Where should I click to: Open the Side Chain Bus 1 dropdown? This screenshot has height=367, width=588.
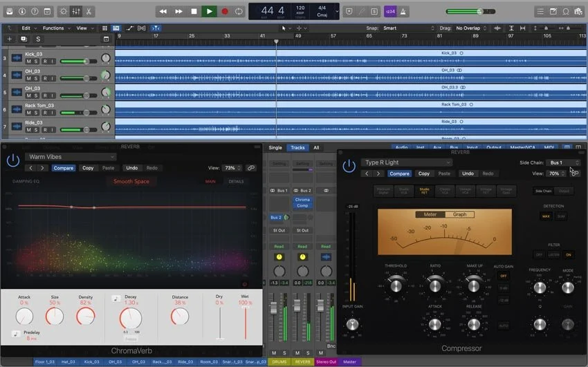pos(564,162)
